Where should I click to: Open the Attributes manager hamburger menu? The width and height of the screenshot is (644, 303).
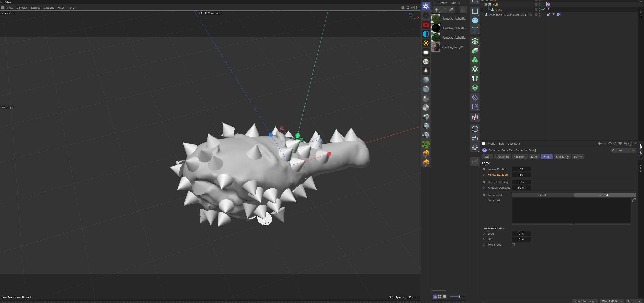pos(483,144)
